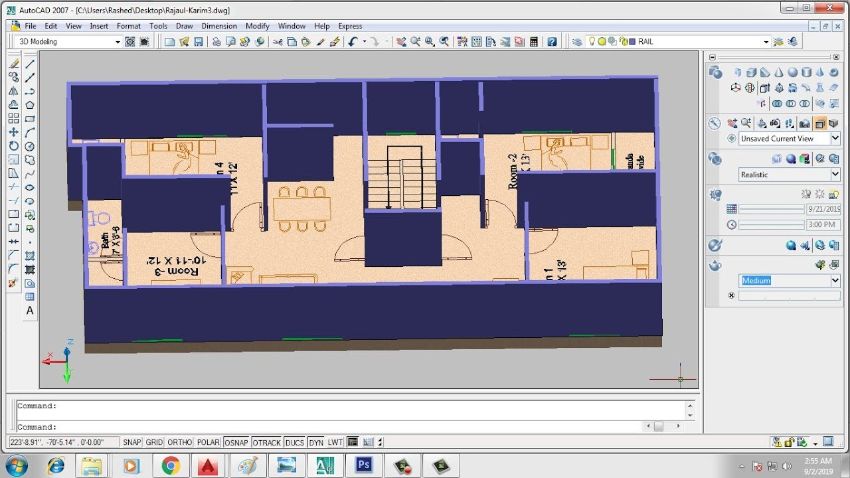This screenshot has width=850, height=478.
Task: Click the Save icon in toolbar
Action: (198, 42)
